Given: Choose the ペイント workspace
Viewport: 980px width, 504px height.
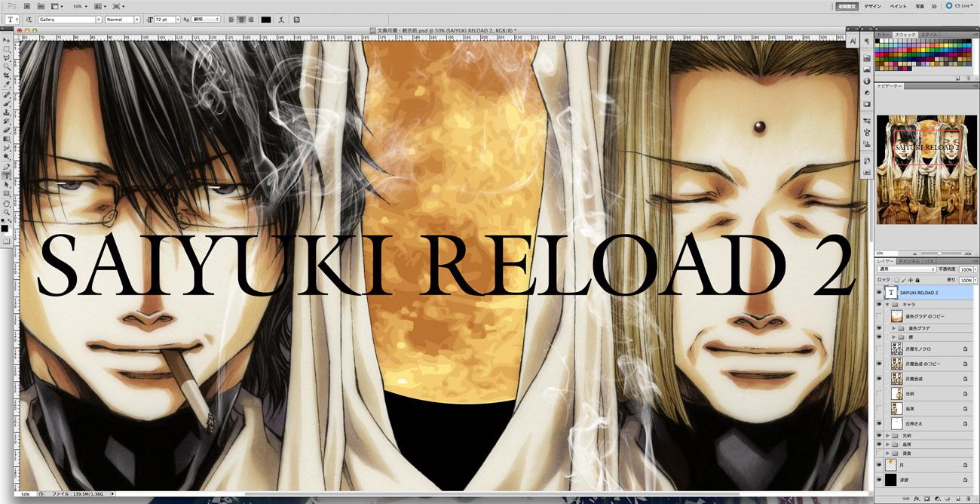Looking at the screenshot, I should (898, 5).
